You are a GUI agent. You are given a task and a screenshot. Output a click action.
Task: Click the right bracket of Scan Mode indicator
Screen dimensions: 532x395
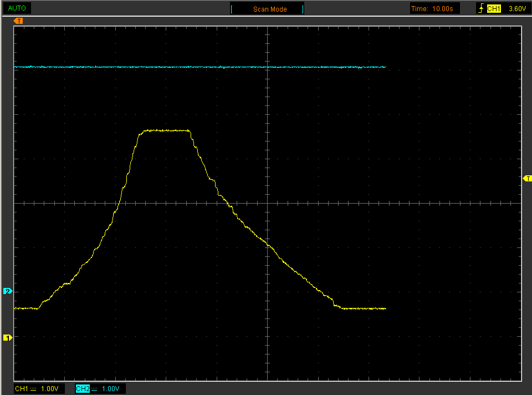[x=303, y=9]
